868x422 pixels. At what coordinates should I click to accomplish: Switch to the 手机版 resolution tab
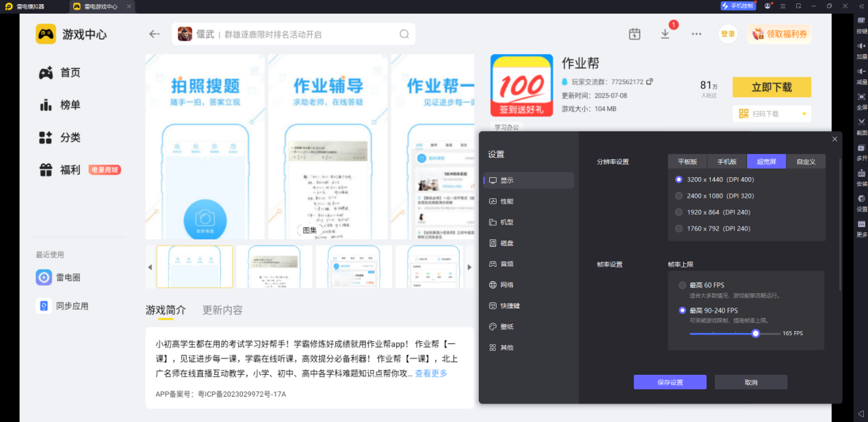(726, 162)
